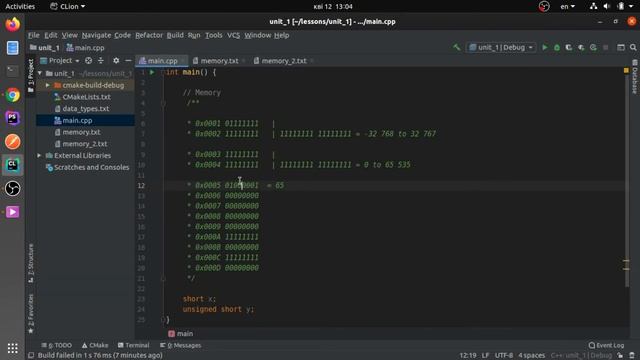The image size is (640, 360).
Task: Click the main breadcrumb below editor
Action: pyautogui.click(x=180, y=334)
